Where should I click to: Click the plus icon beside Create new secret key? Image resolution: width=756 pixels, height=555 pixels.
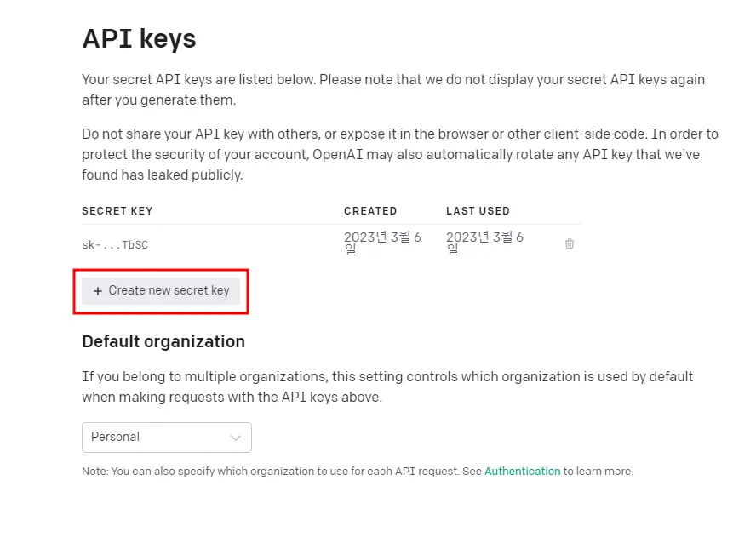pyautogui.click(x=98, y=291)
